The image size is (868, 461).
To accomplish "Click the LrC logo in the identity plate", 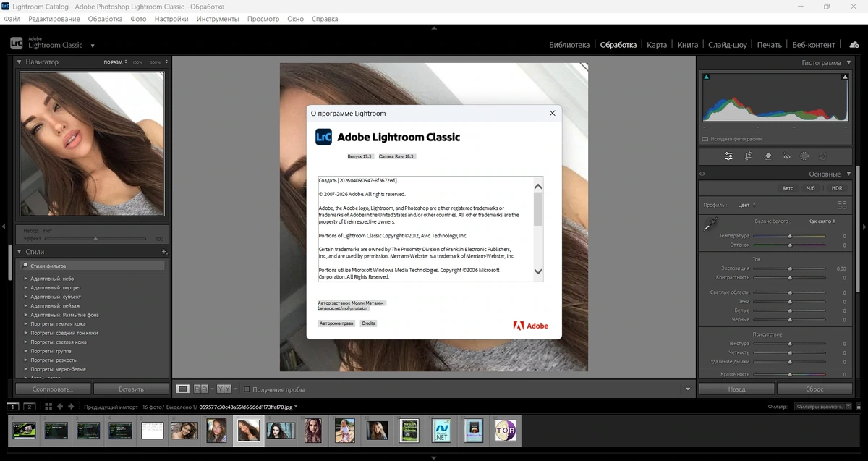I will [x=17, y=43].
